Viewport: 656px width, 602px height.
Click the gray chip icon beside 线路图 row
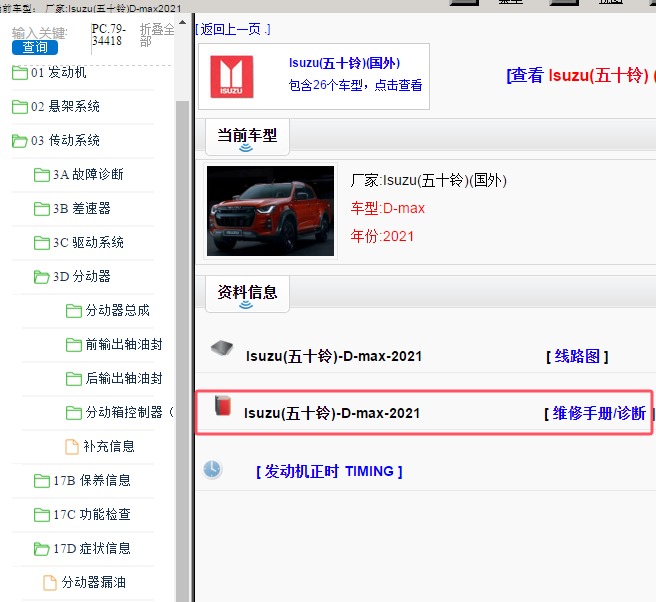point(222,348)
